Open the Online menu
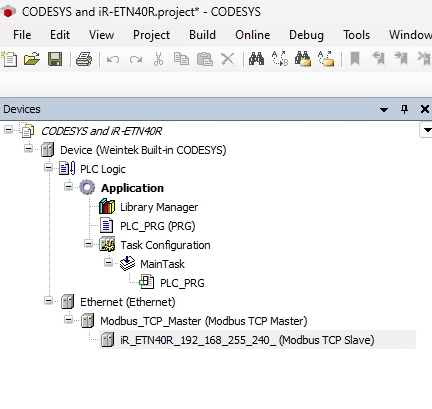 pos(253,35)
